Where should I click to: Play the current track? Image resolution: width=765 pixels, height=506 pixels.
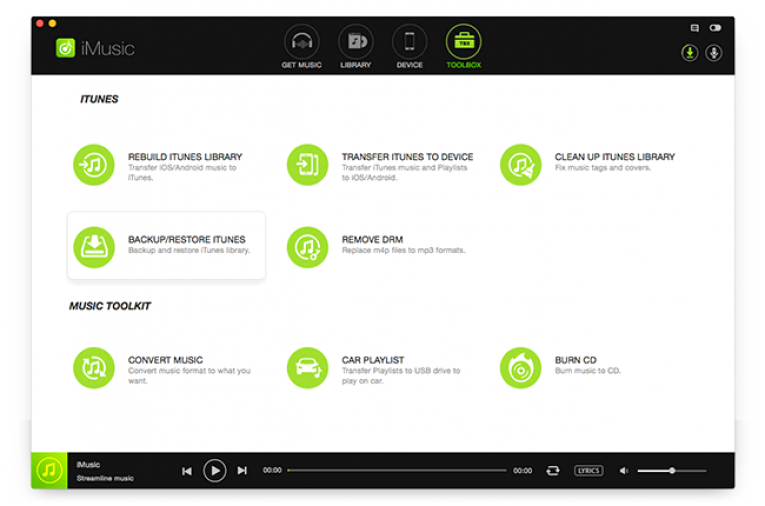pos(215,471)
